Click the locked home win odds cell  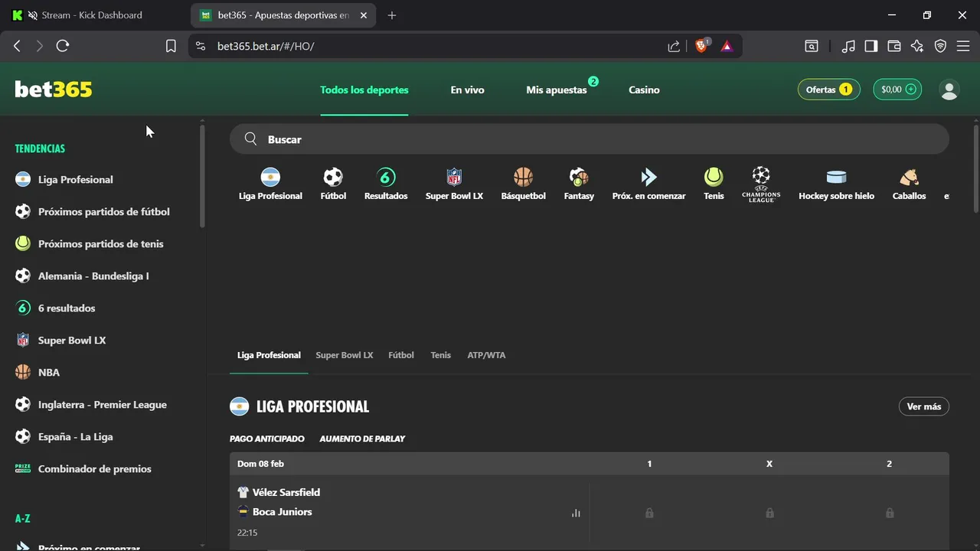point(649,513)
